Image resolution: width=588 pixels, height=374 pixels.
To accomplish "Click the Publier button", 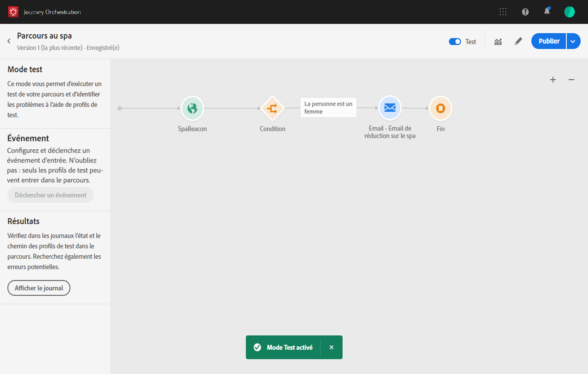I will tap(549, 41).
